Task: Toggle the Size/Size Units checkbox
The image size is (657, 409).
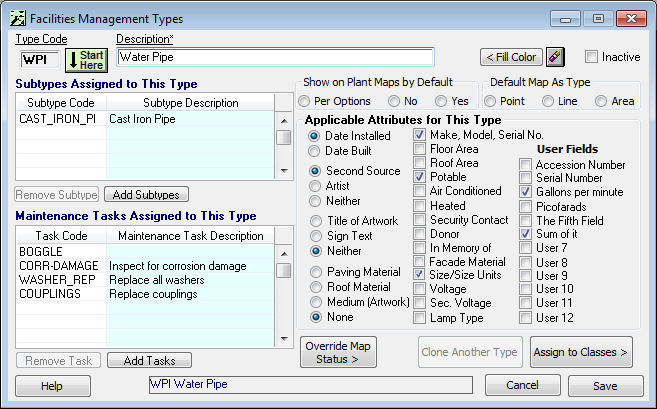Action: (419, 275)
